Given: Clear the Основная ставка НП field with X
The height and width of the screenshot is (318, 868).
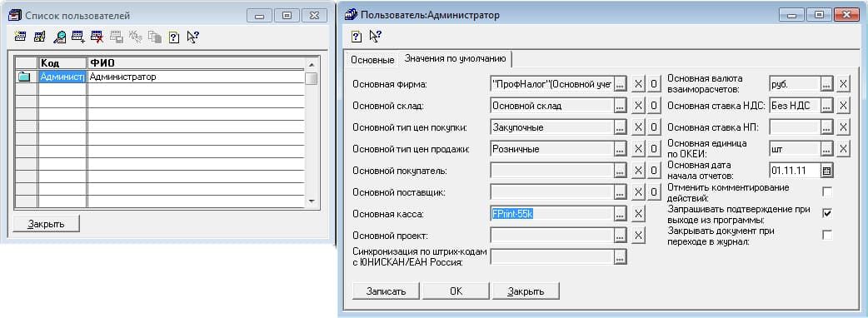Looking at the screenshot, I should (x=842, y=127).
